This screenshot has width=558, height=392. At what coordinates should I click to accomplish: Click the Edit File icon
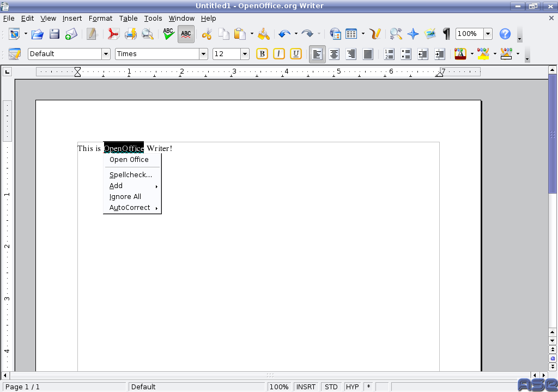click(91, 34)
